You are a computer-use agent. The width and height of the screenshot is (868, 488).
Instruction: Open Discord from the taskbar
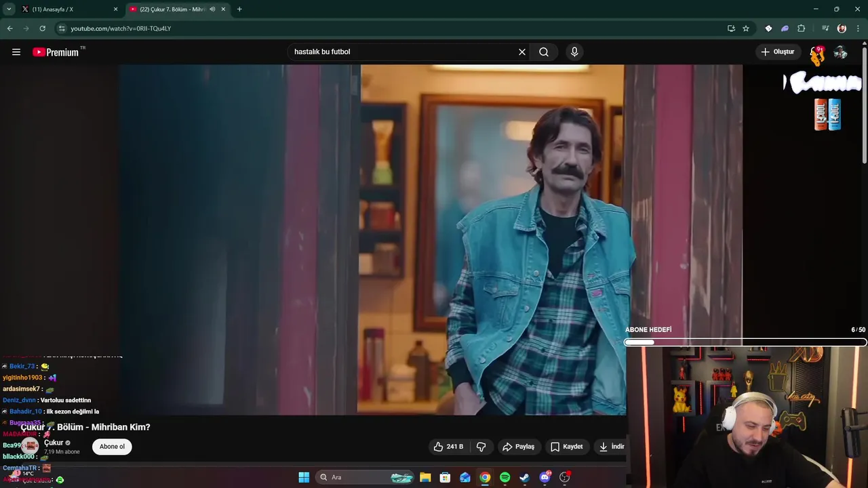point(545,477)
